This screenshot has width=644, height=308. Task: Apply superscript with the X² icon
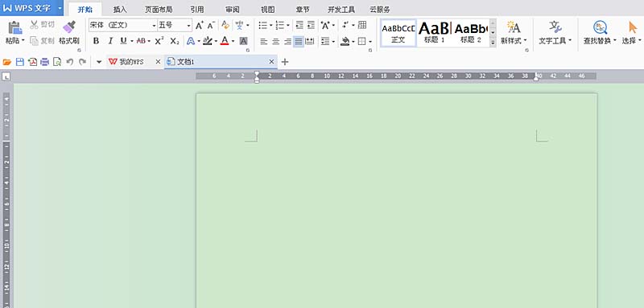[159, 40]
